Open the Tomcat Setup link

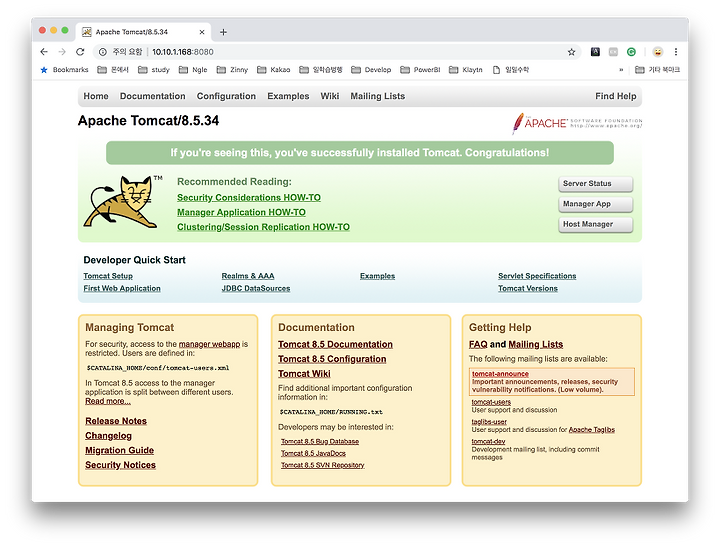coord(108,276)
